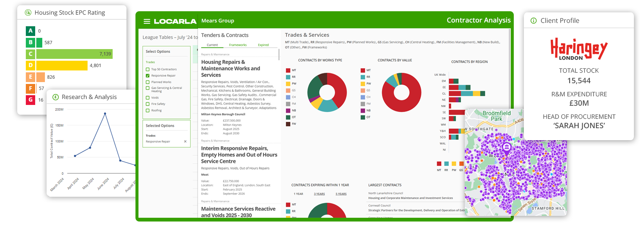This screenshot has height=226, width=644.
Task: Tick the Planned Works checkbox
Action: (x=147, y=82)
